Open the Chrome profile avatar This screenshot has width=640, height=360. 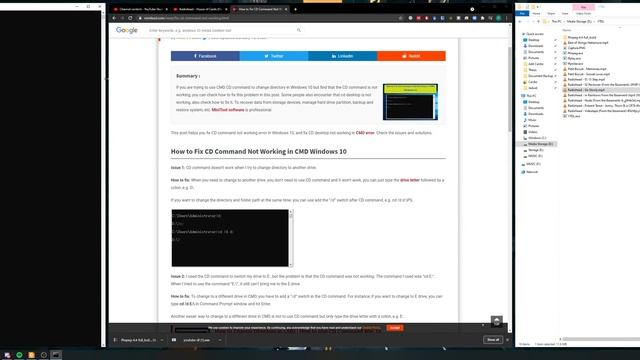point(498,18)
